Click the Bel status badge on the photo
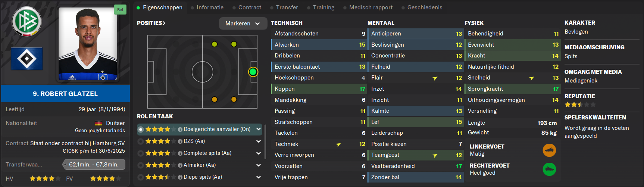This screenshot has width=644, height=187. coord(120,10)
